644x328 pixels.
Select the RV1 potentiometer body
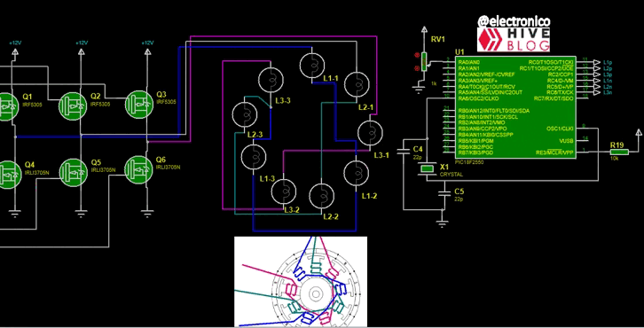(424, 61)
